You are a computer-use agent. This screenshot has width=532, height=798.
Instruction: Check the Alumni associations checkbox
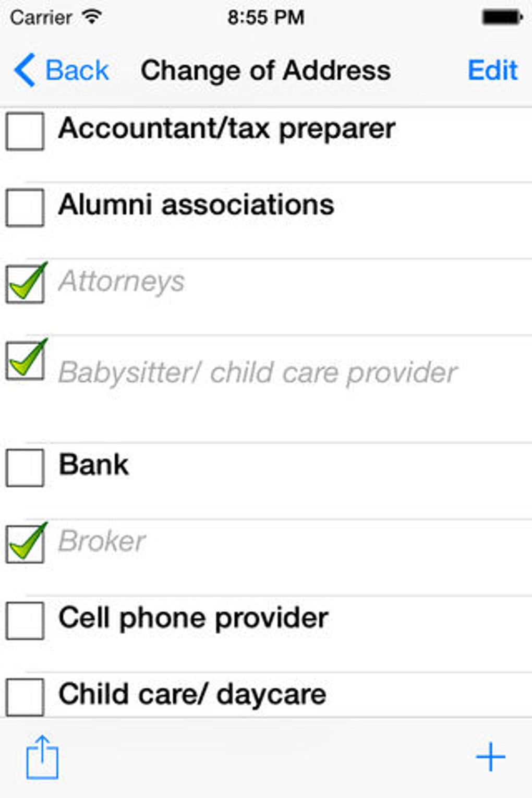coord(25,208)
